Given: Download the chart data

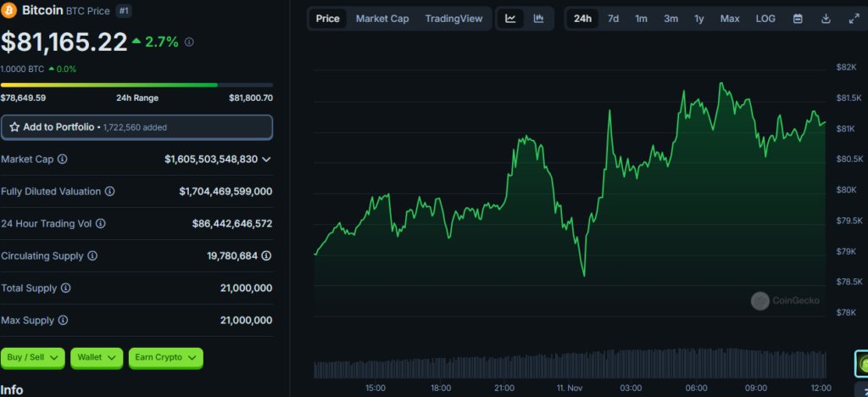Looking at the screenshot, I should point(826,19).
